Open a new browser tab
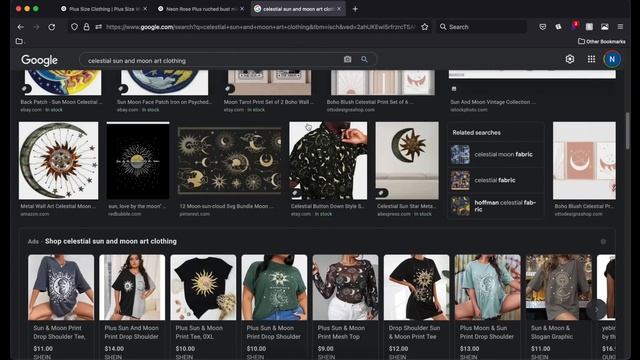The image size is (640, 360). (355, 9)
